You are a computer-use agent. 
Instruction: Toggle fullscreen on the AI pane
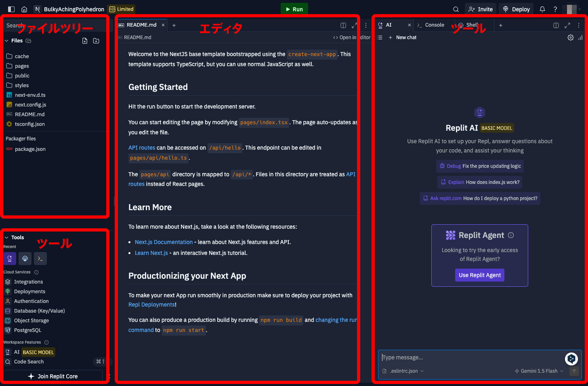(x=567, y=25)
